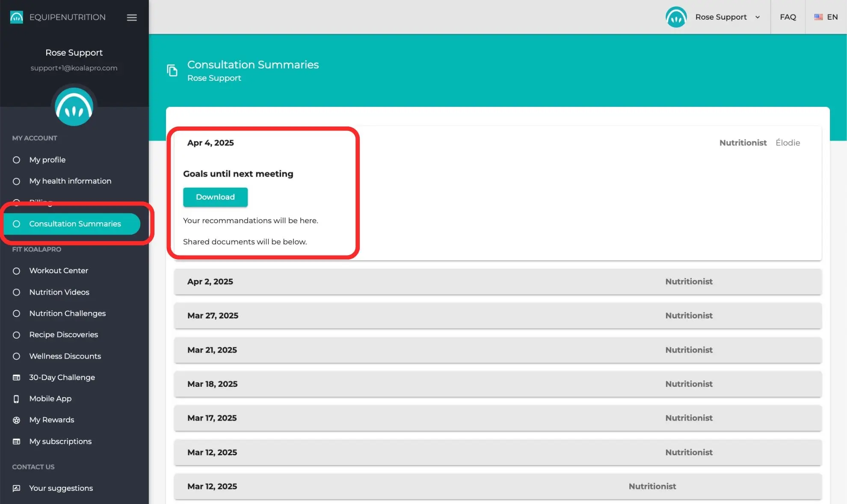This screenshot has height=504, width=847.
Task: Expand Rose Support account dropdown arrow
Action: pos(757,17)
